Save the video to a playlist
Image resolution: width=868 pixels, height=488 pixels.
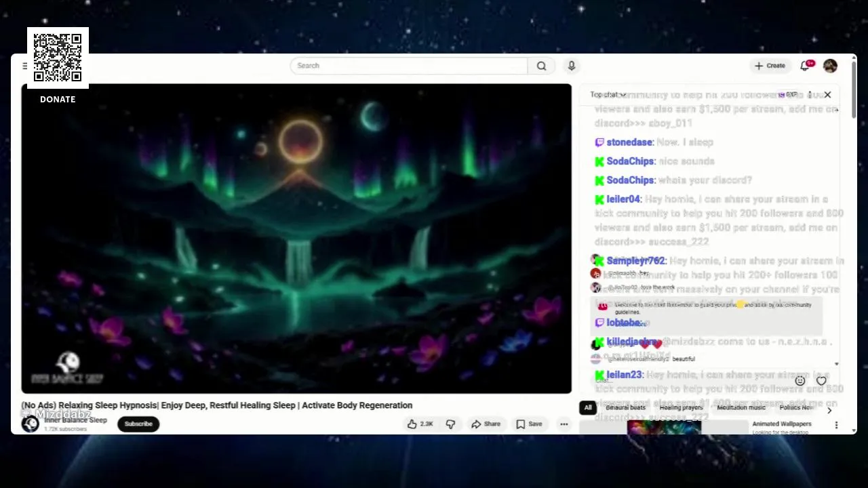(529, 424)
